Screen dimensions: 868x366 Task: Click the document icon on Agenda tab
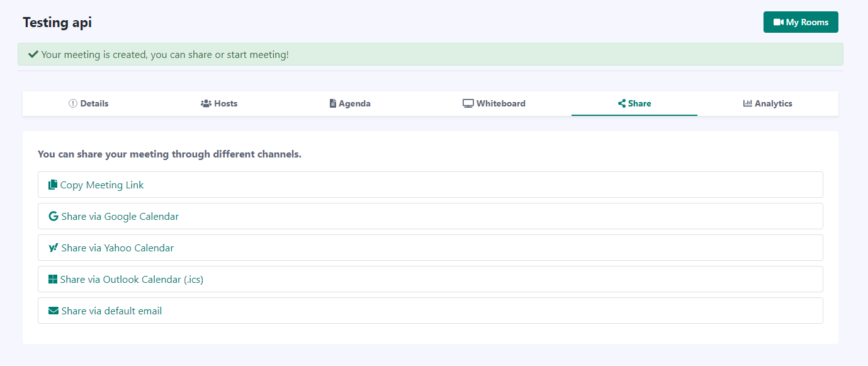(x=333, y=104)
